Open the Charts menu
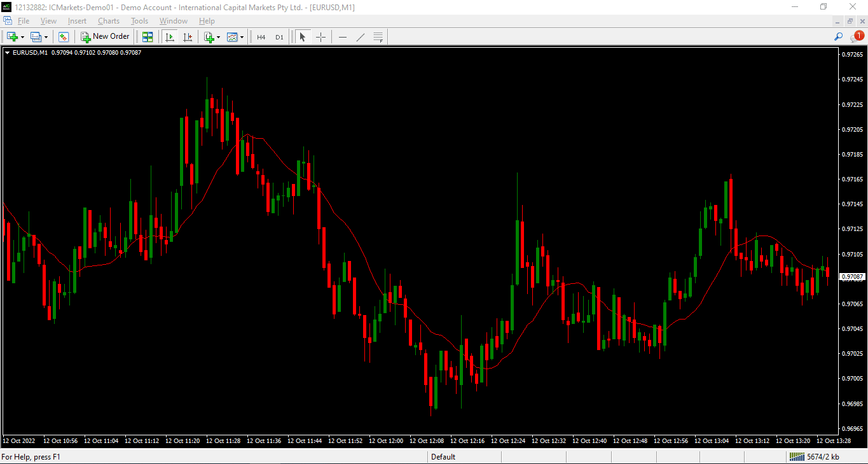This screenshot has height=464, width=868. (109, 21)
